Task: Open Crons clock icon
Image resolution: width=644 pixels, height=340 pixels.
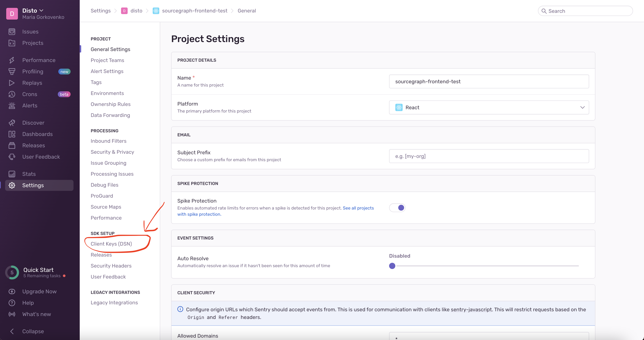Action: click(x=12, y=94)
